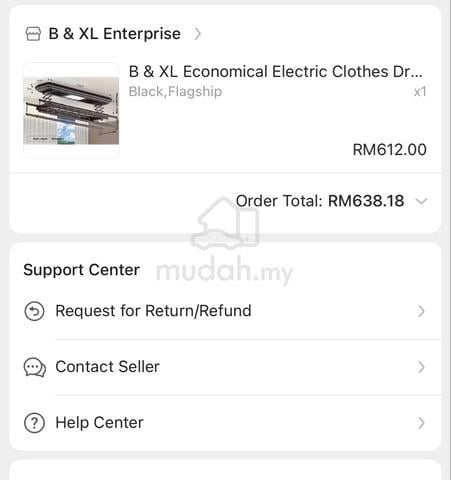Open B & XL Economical Electric Clothes product title

click(276, 72)
